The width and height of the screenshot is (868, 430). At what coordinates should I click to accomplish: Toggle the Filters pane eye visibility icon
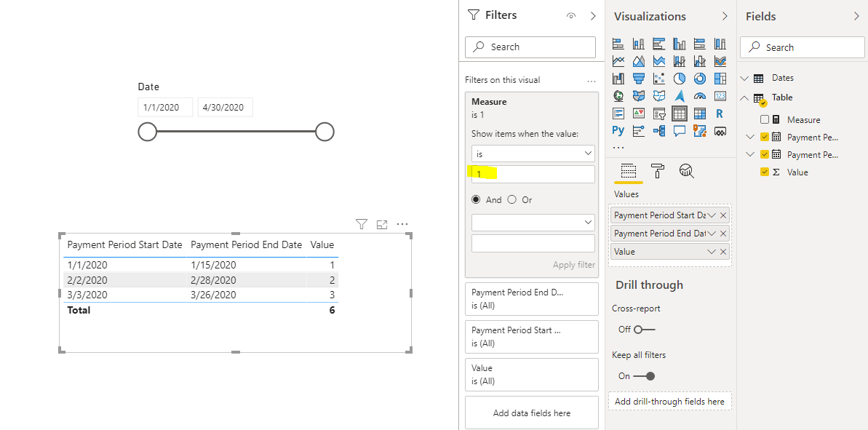click(x=571, y=15)
